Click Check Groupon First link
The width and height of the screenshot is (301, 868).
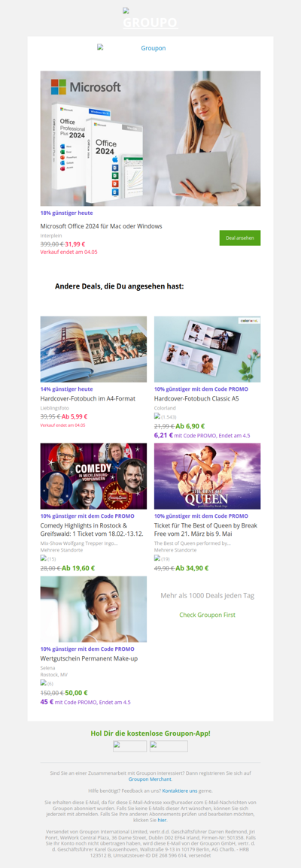208,615
